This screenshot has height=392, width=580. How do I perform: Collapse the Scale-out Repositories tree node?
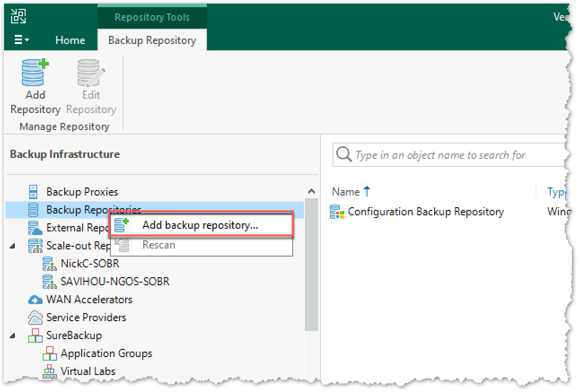12,246
